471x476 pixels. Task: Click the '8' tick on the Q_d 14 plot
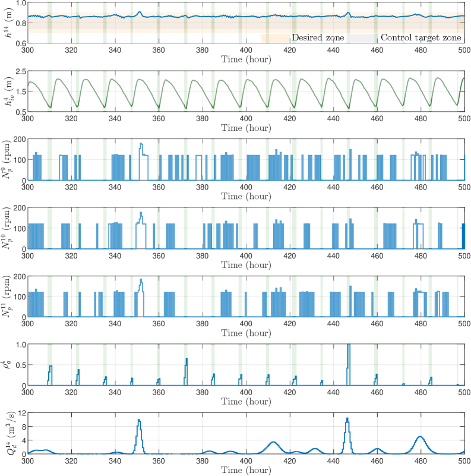24,427
